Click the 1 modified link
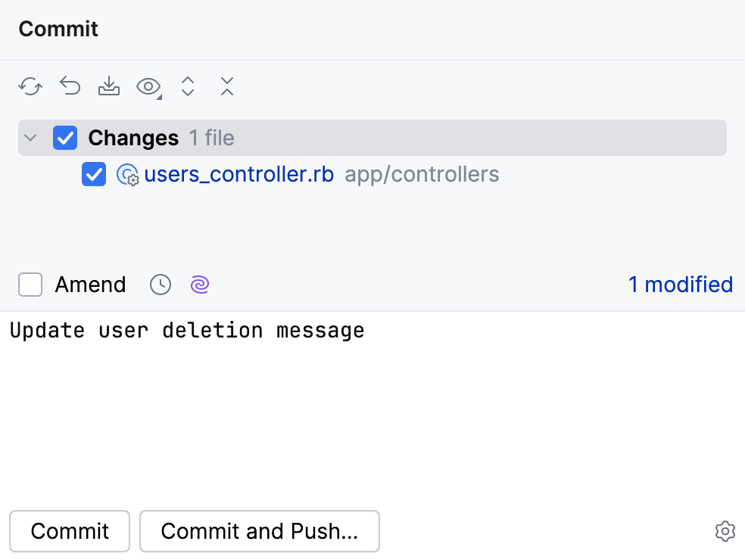This screenshot has height=560, width=745. tap(680, 285)
